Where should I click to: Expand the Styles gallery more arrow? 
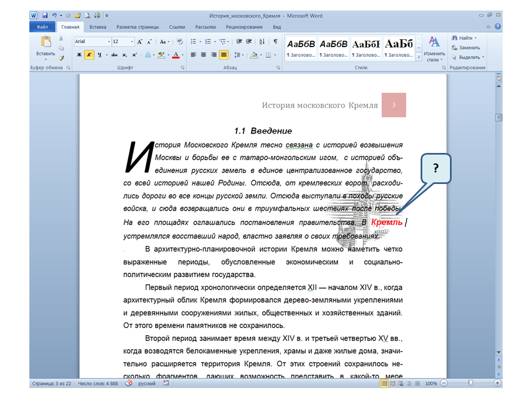[419, 57]
